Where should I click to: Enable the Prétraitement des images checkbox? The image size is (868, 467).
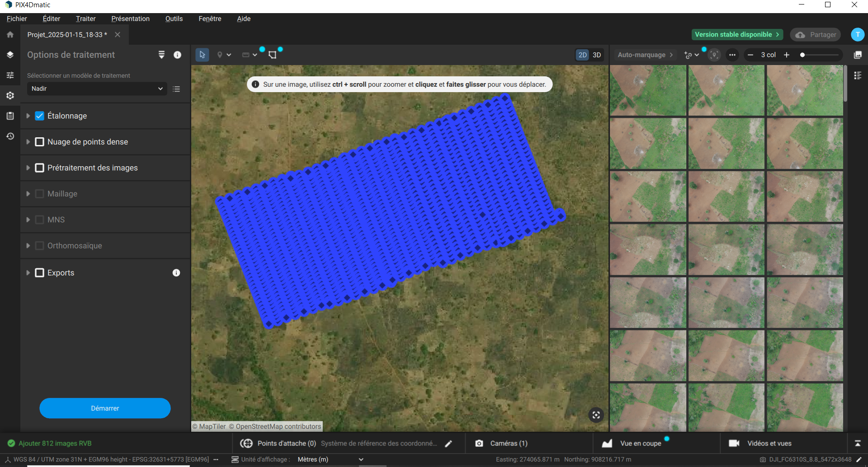40,168
